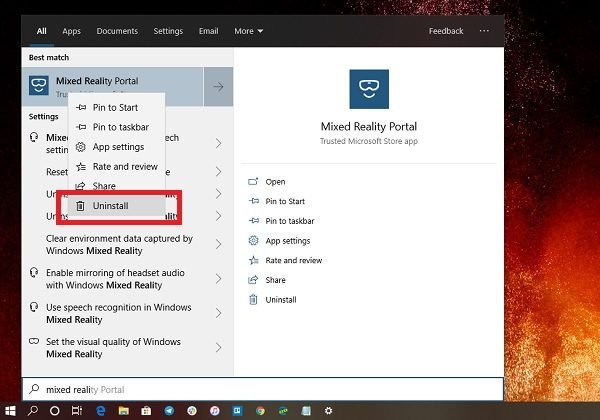Open Use speech recognition in Windows Mixed Reality
600x420 pixels.
pyautogui.click(x=119, y=313)
